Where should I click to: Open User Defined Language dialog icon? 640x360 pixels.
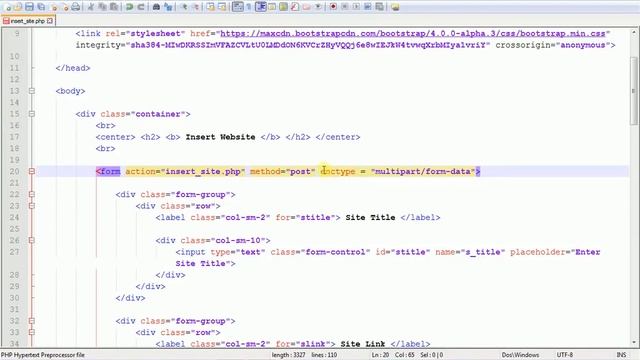[272, 7]
